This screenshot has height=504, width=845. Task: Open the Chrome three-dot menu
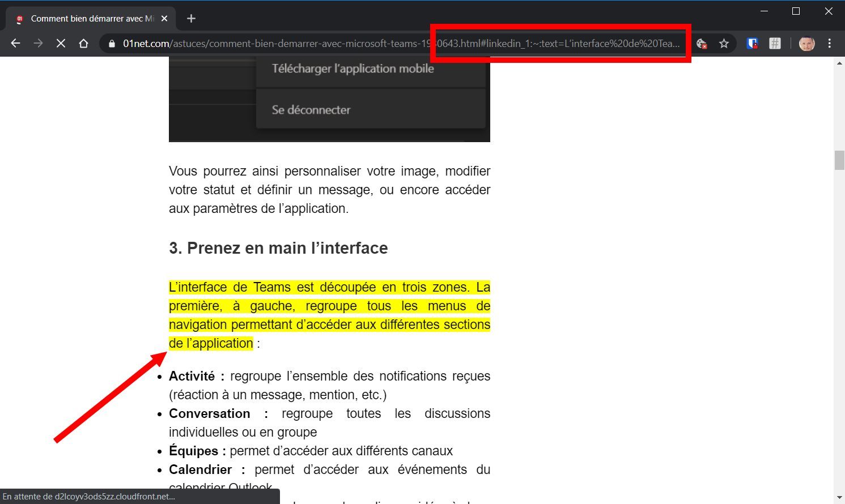point(830,44)
